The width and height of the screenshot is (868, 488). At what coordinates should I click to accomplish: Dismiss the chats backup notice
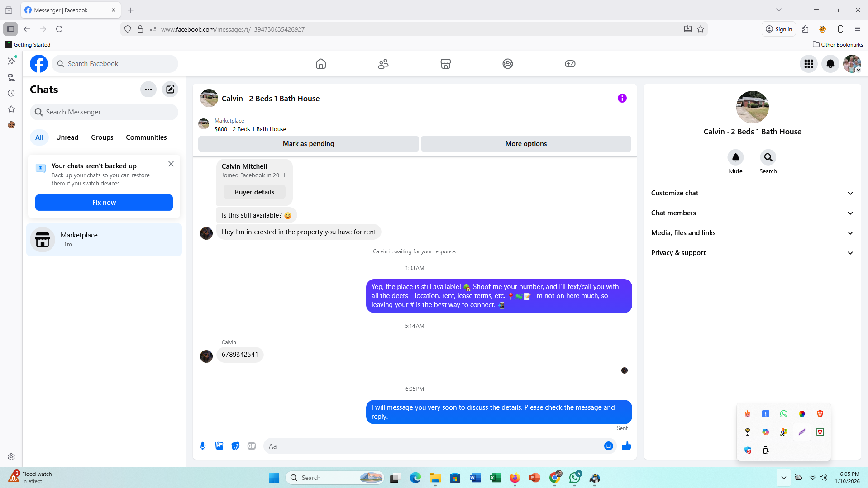click(171, 164)
